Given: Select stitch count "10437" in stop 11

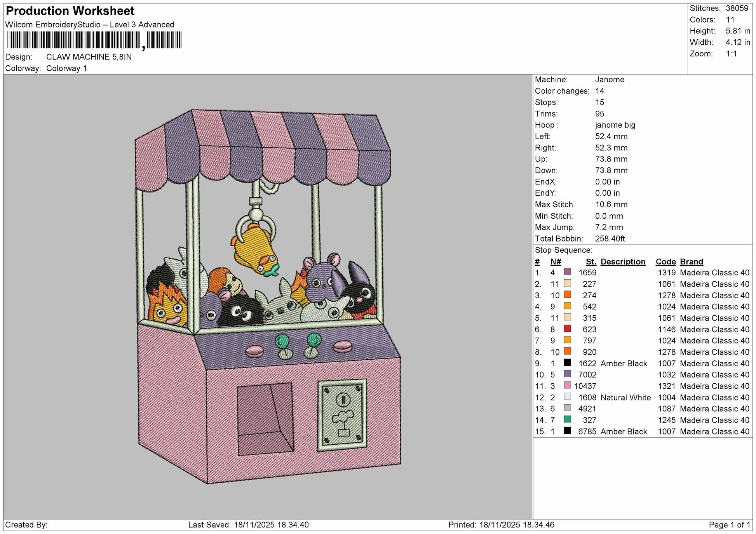Looking at the screenshot, I should pos(585,386).
